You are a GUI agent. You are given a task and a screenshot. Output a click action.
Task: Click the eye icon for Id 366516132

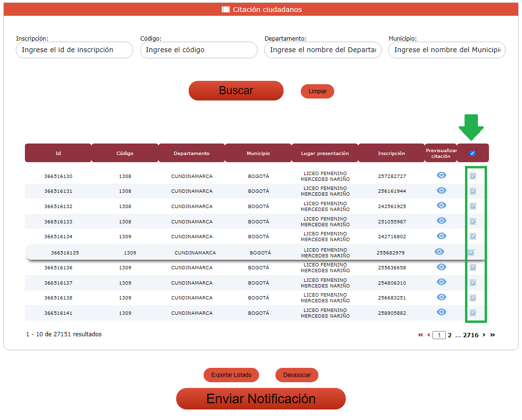pos(442,206)
